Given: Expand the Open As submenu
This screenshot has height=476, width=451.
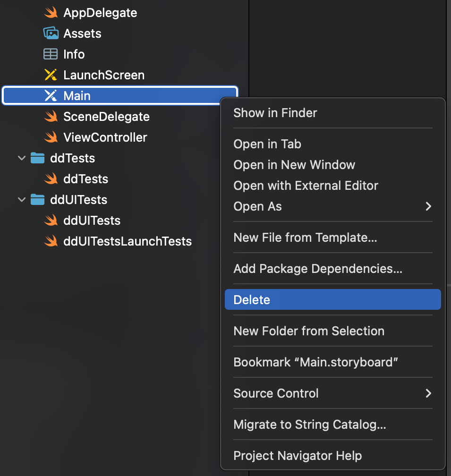Looking at the screenshot, I should coord(428,206).
